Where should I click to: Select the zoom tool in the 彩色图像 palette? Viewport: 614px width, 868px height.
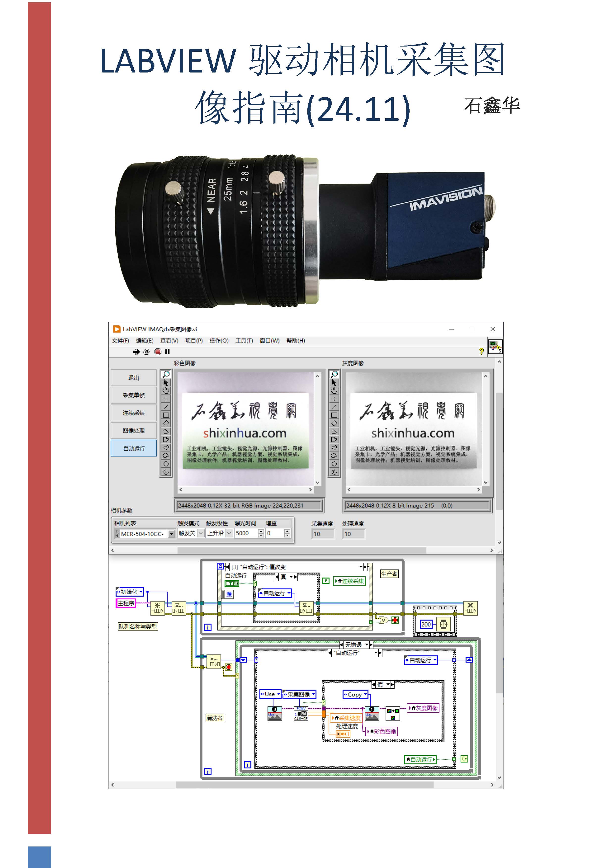pos(166,374)
